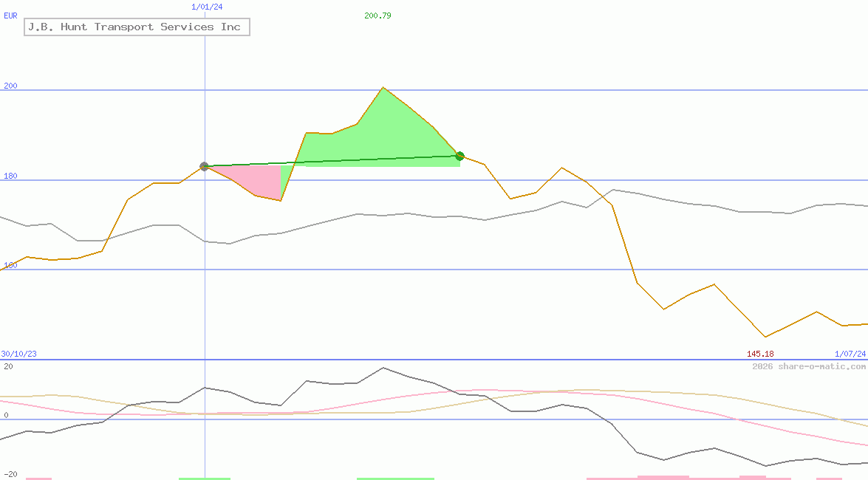
Task: Click the green bar at bottom center
Action: pyautogui.click(x=395, y=479)
